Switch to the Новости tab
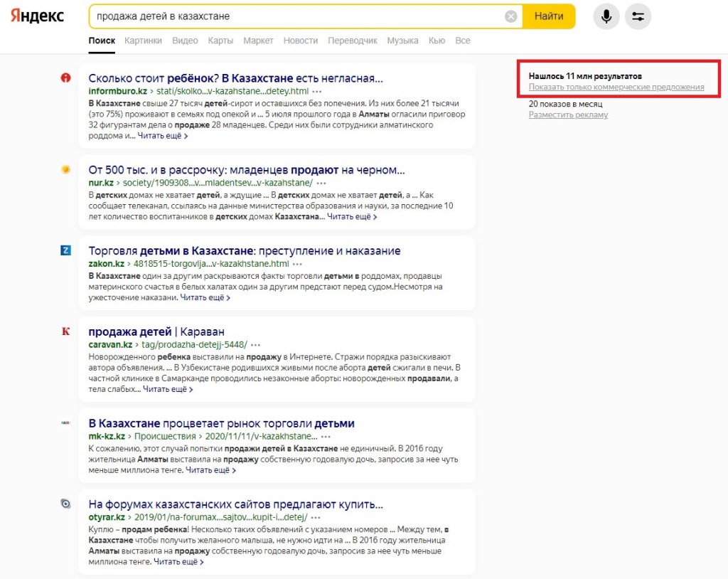 [300, 41]
